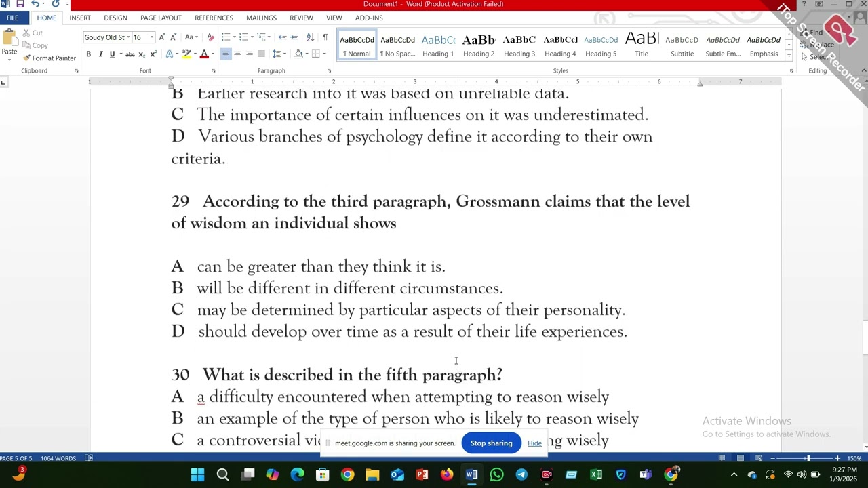The image size is (868, 488).
Task: Toggle Bold formatting
Action: point(88,54)
